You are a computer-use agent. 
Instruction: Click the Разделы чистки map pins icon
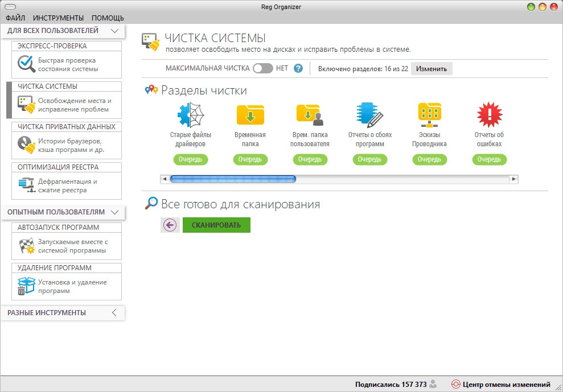[x=151, y=89]
